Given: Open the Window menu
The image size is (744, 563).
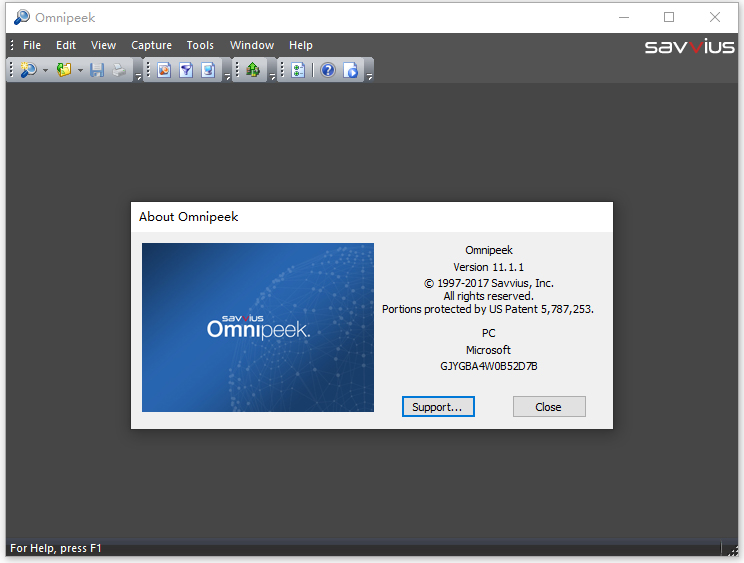Looking at the screenshot, I should [252, 45].
